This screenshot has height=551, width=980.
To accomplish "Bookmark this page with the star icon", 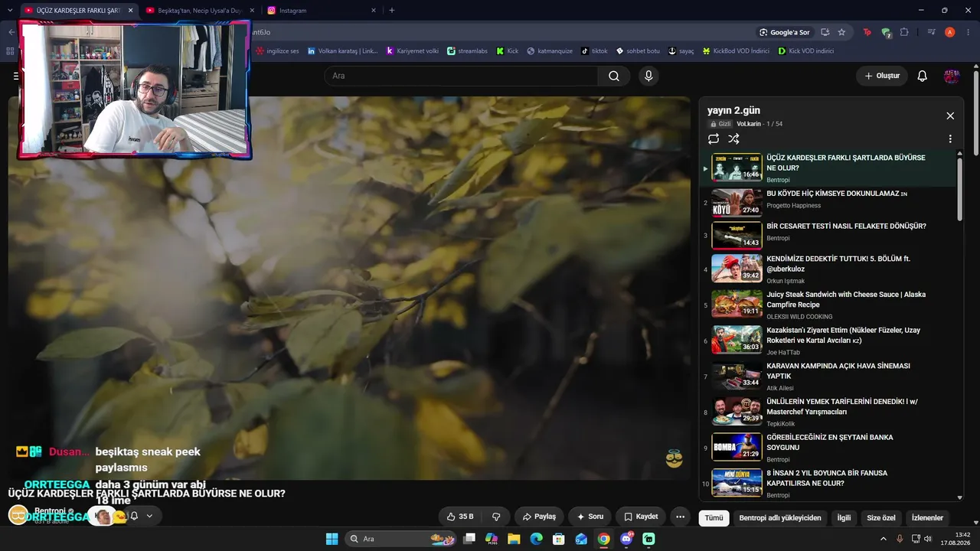I will (x=841, y=32).
